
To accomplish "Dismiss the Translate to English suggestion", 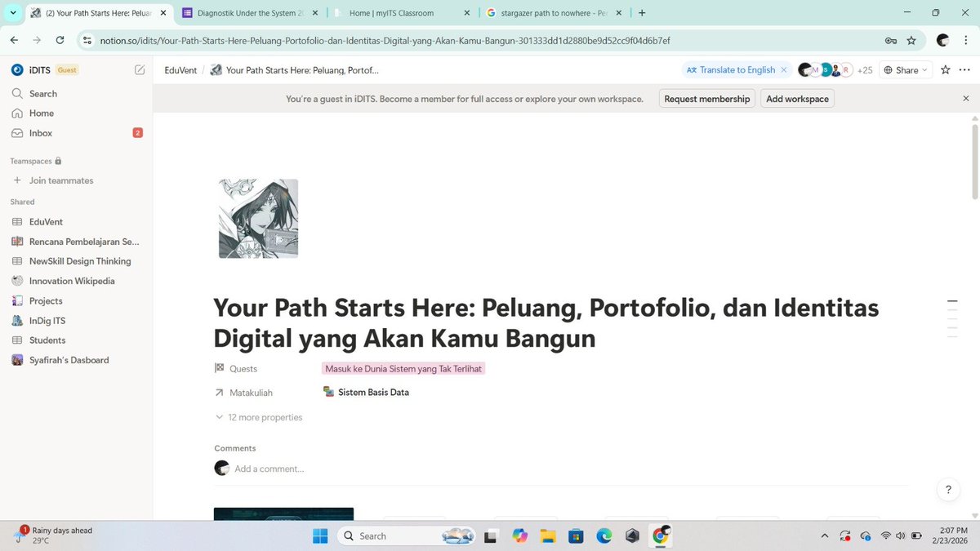I will click(783, 69).
